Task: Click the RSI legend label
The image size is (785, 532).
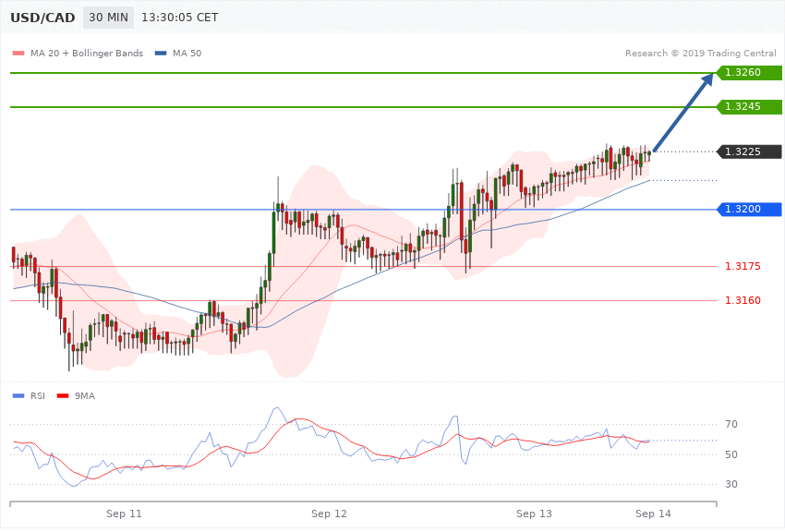Action: click(x=38, y=396)
